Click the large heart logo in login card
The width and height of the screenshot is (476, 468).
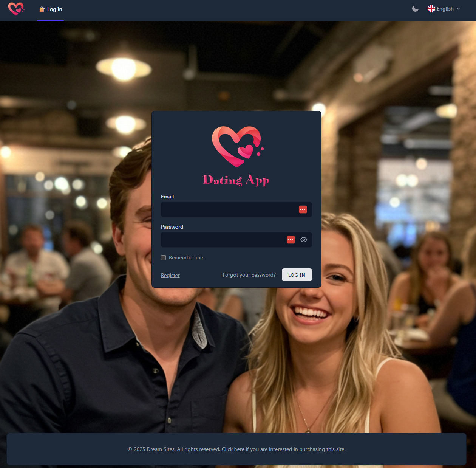click(237, 146)
